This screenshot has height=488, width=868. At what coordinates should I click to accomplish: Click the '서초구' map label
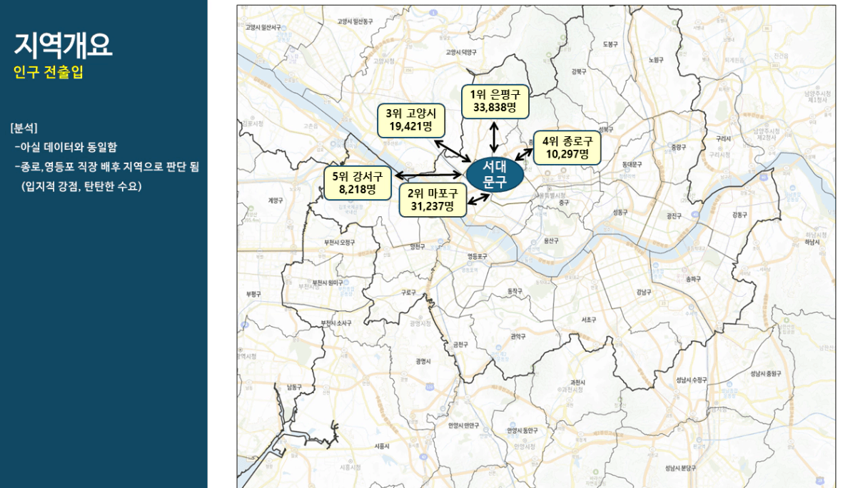[x=589, y=320]
